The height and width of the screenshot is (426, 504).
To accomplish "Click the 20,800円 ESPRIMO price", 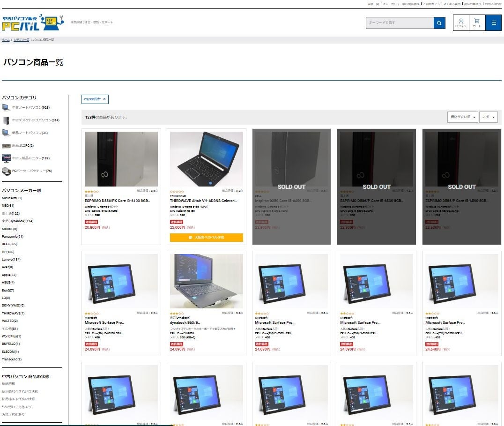I will pos(93,227).
